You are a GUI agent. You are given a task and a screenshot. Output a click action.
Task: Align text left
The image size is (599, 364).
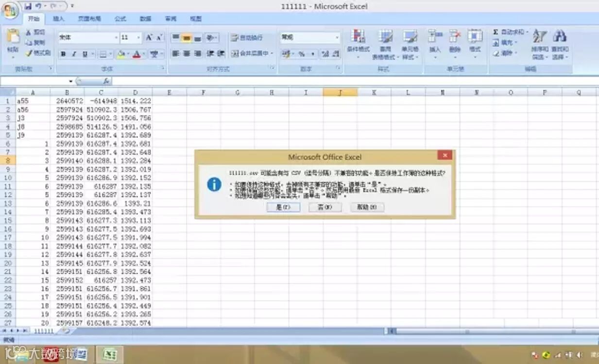click(175, 53)
